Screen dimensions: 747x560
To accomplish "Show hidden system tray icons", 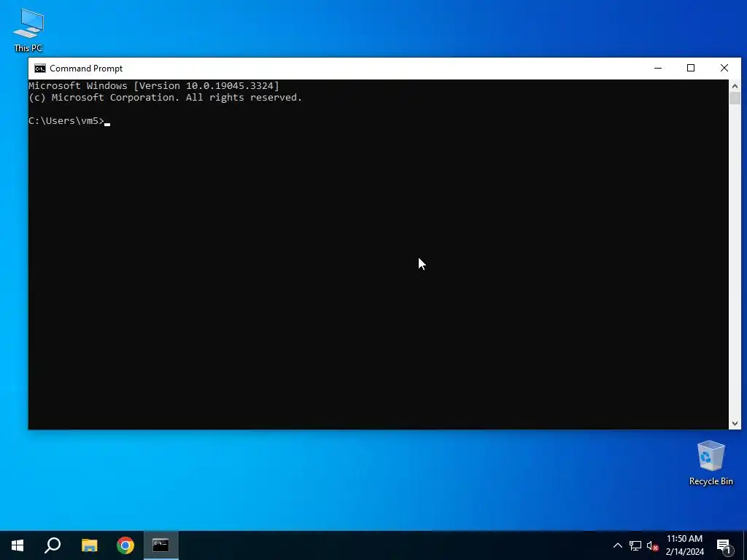I will point(617,545).
